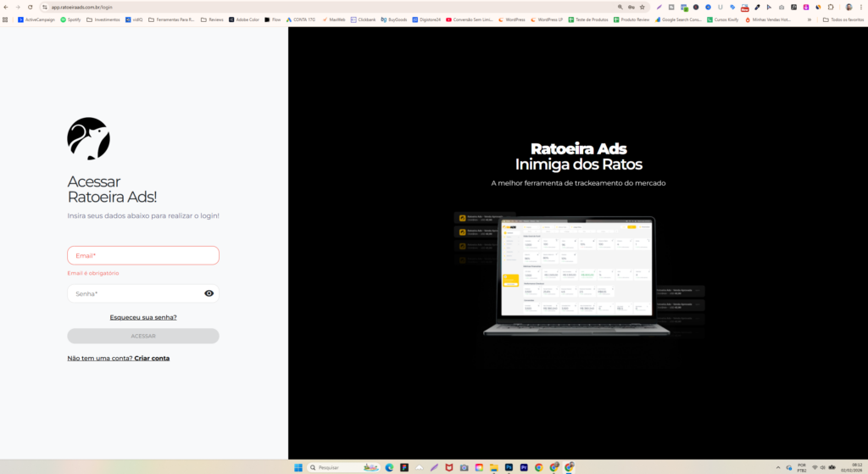Open Photoshop from the taskbar
Screen dimensions: 868x474
click(509, 467)
